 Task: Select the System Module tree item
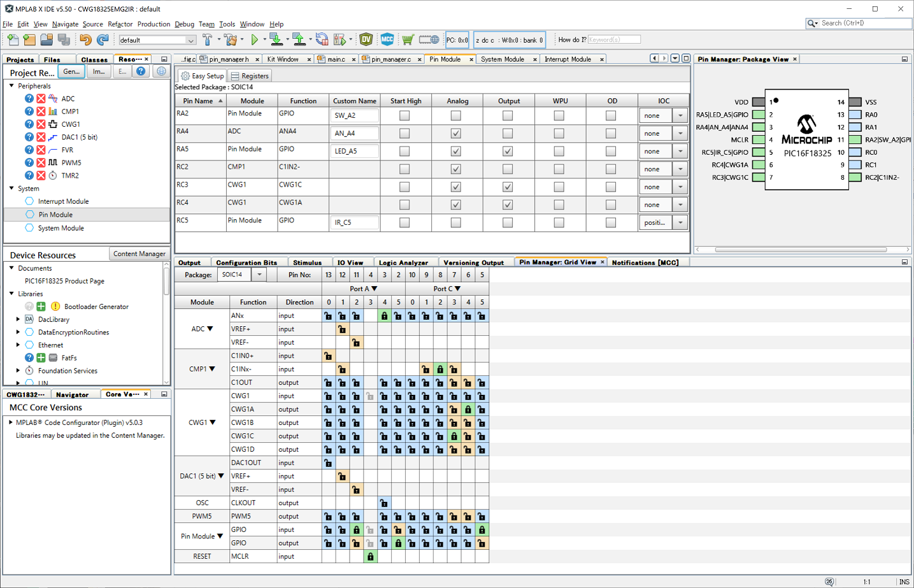pyautogui.click(x=61, y=228)
